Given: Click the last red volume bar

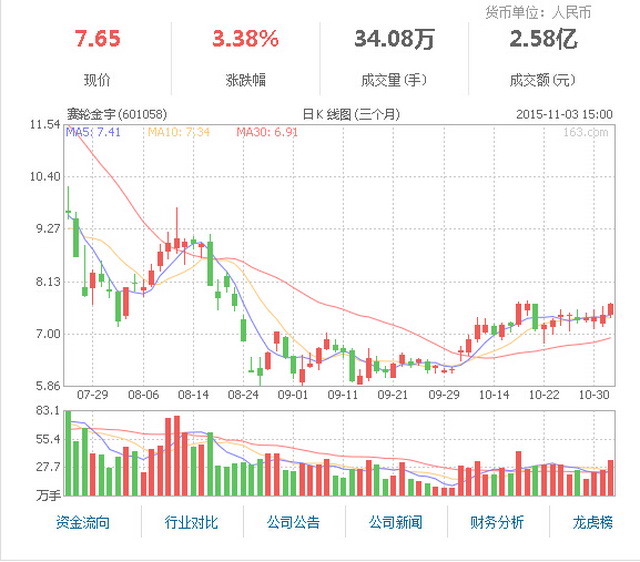Looking at the screenshot, I should [611, 478].
